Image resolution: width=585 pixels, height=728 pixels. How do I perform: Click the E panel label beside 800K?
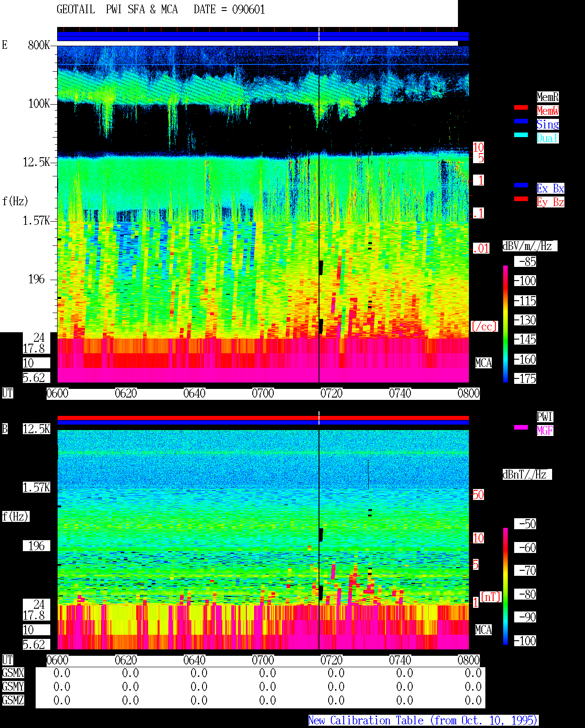(5, 45)
